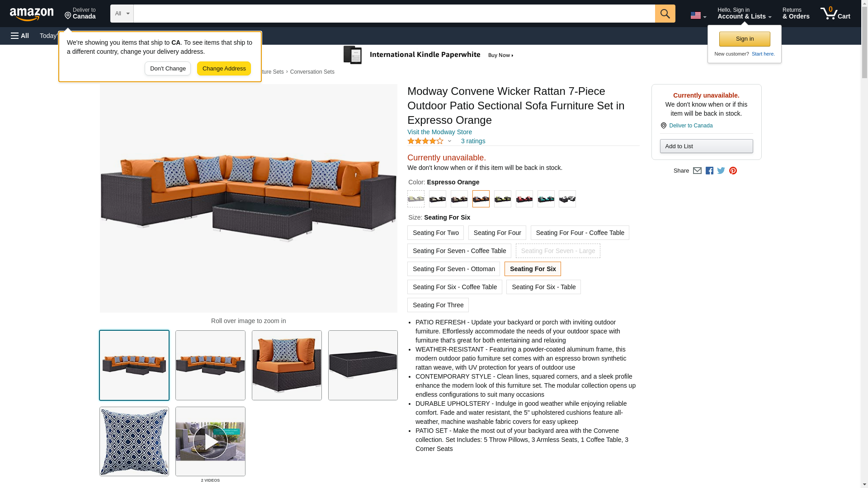Play the product video thumbnail
This screenshot has width=868, height=488.
point(210,441)
